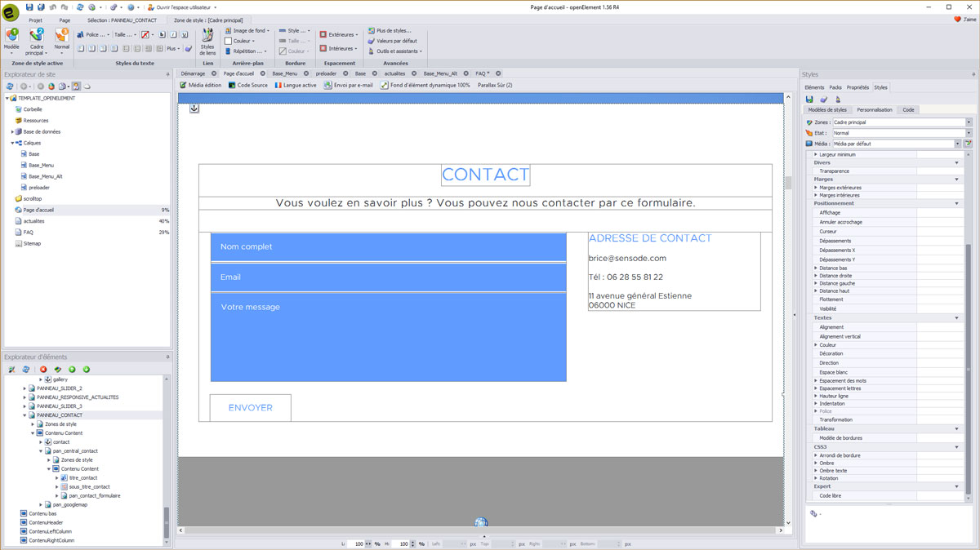Click the Envoi par e-mail icon
The height and width of the screenshot is (550, 980).
348,85
